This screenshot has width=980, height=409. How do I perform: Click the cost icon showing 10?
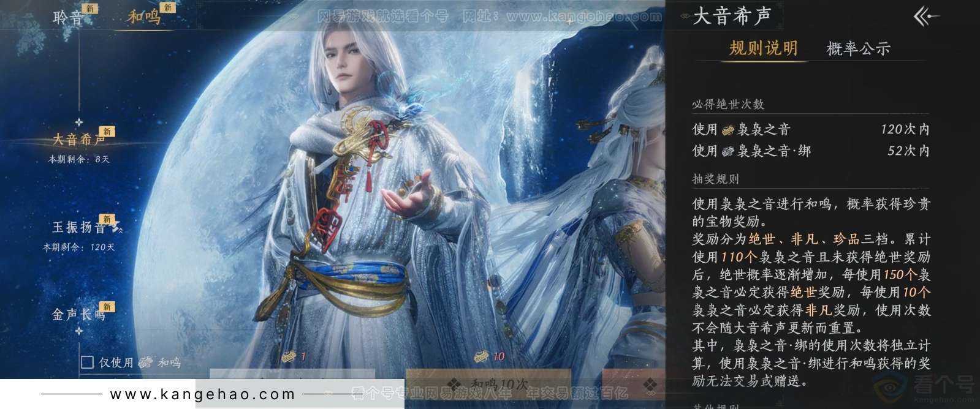pyautogui.click(x=482, y=356)
